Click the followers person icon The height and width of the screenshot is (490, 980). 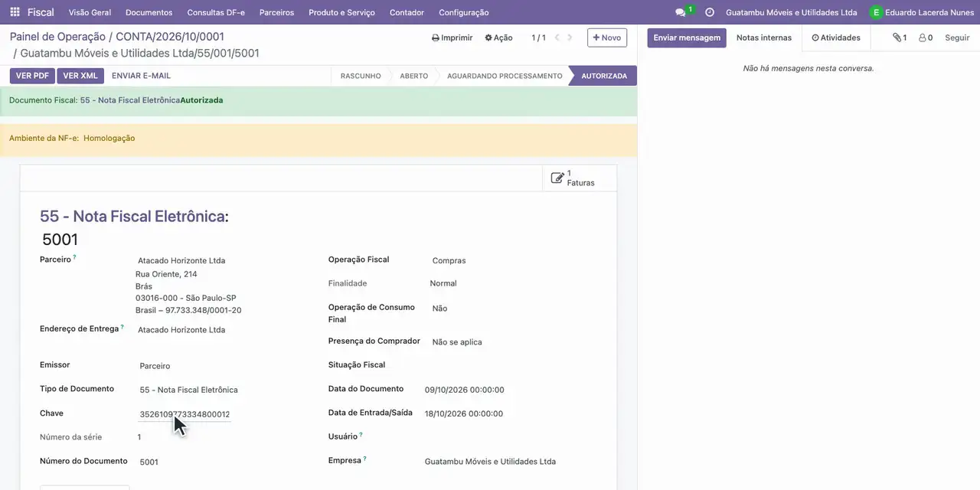(x=923, y=38)
